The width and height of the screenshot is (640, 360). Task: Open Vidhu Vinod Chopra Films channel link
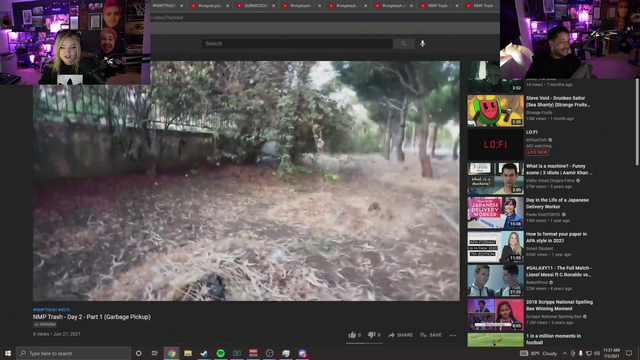550,180
